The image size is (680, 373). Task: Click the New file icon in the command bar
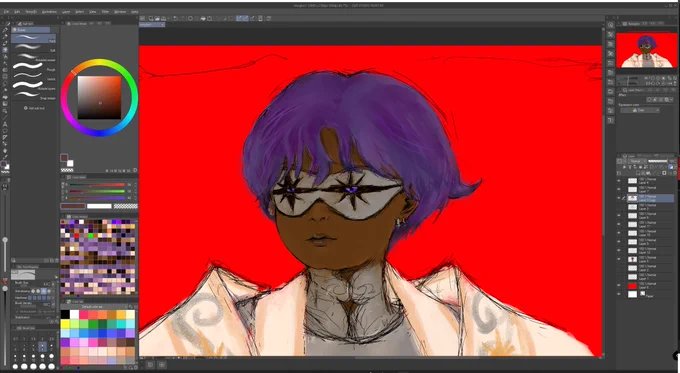[150, 19]
